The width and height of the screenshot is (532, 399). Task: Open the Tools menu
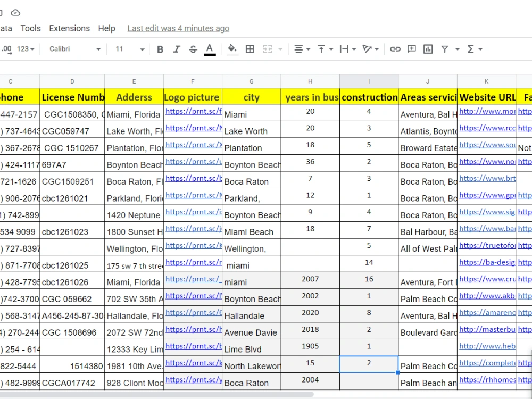(x=30, y=29)
